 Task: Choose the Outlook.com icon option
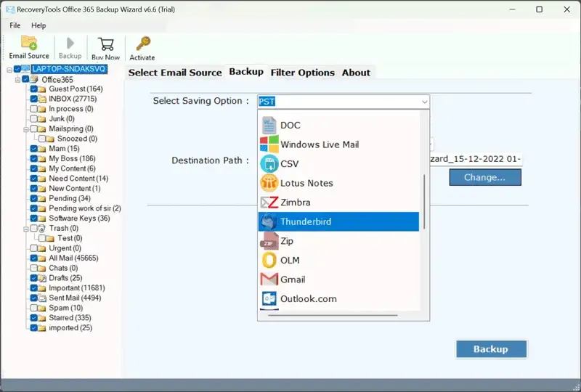coord(269,298)
